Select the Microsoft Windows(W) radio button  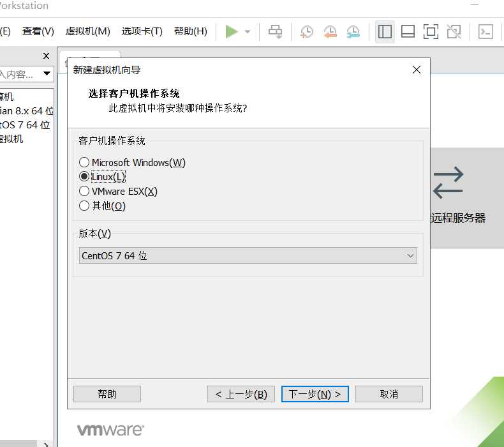(84, 162)
